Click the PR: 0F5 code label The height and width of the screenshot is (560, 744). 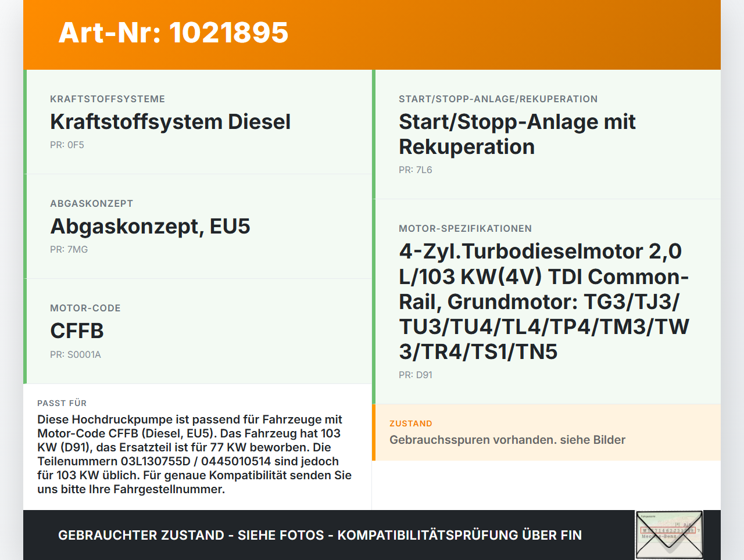(x=67, y=145)
